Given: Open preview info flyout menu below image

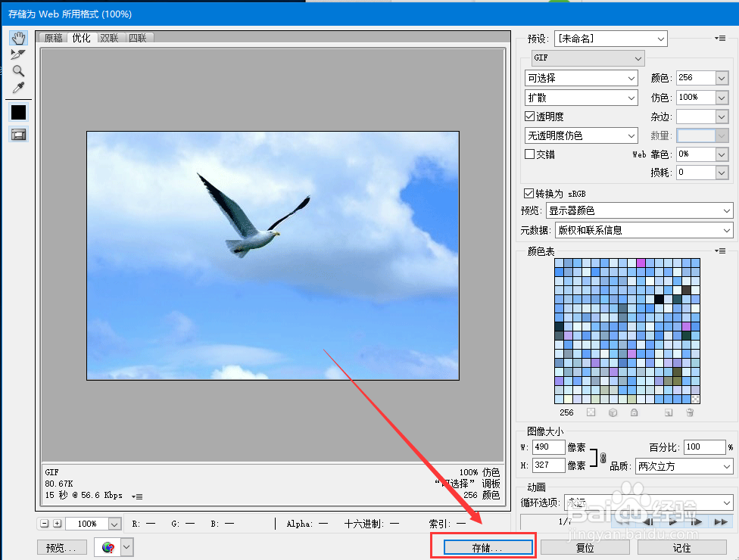Looking at the screenshot, I should click(x=137, y=496).
